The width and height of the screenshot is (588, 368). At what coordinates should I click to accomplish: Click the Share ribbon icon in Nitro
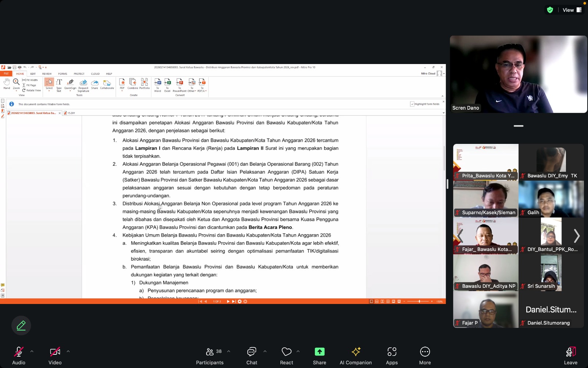(95, 84)
